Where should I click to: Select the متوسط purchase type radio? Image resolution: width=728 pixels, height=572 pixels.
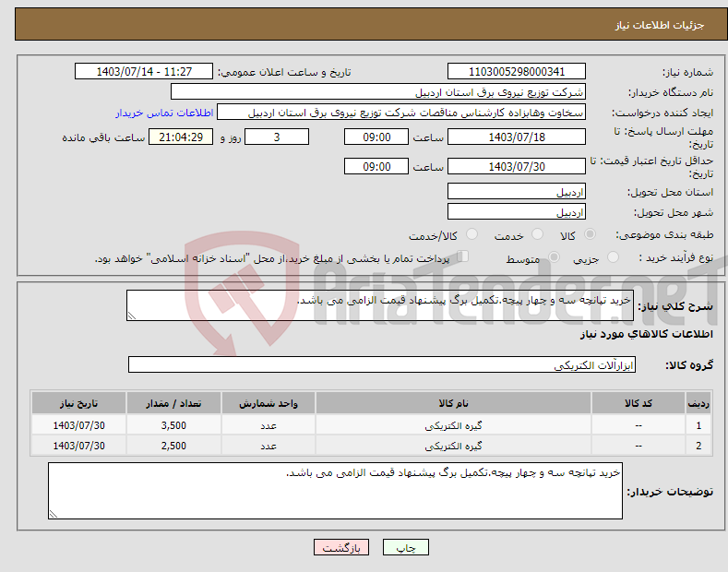click(x=554, y=257)
